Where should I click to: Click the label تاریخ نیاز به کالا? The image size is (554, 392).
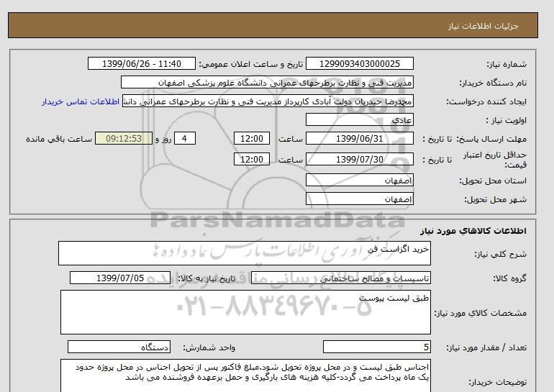click(206, 278)
